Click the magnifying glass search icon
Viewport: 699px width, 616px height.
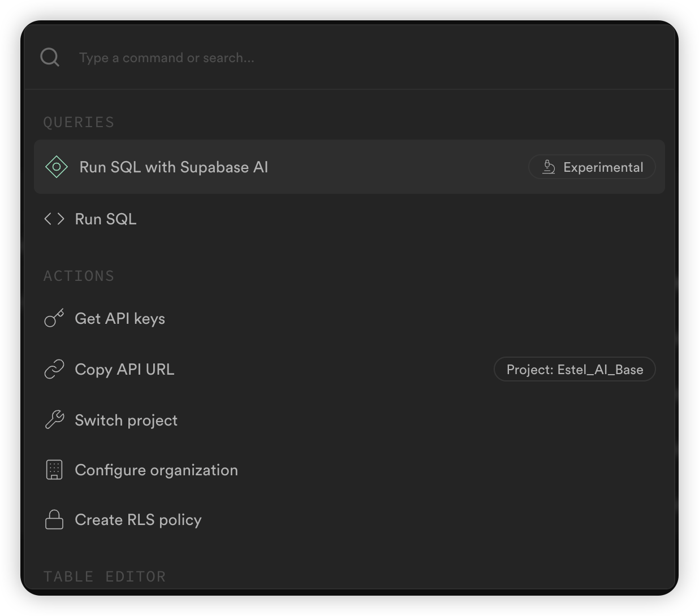tap(50, 57)
